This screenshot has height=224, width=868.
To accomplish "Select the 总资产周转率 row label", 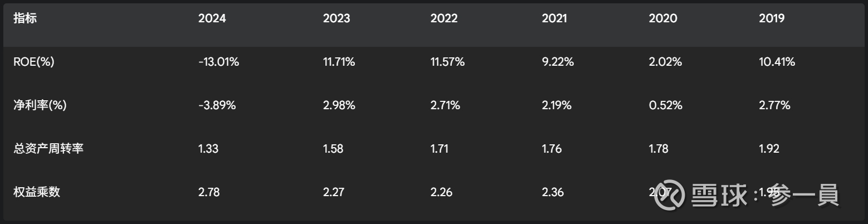I will point(48,149).
